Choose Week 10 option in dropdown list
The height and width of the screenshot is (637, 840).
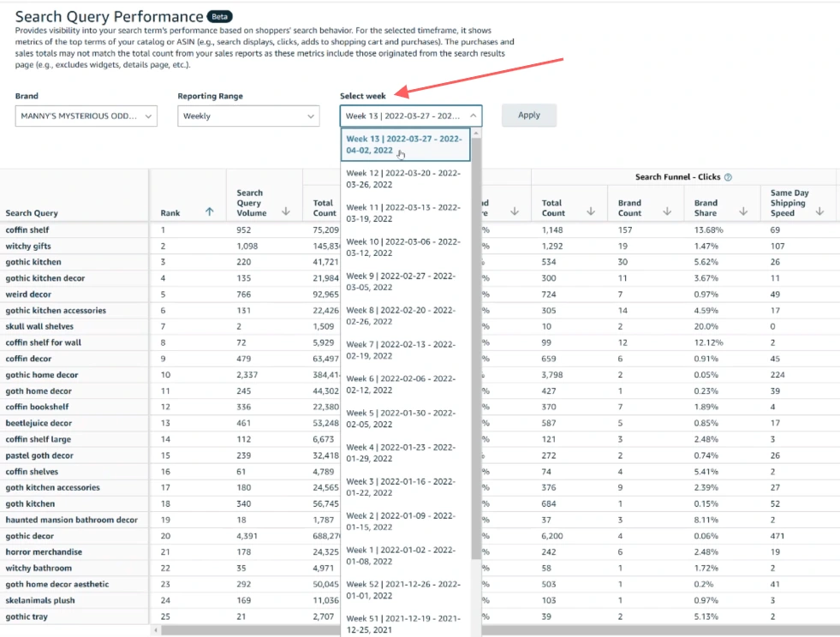click(x=404, y=247)
